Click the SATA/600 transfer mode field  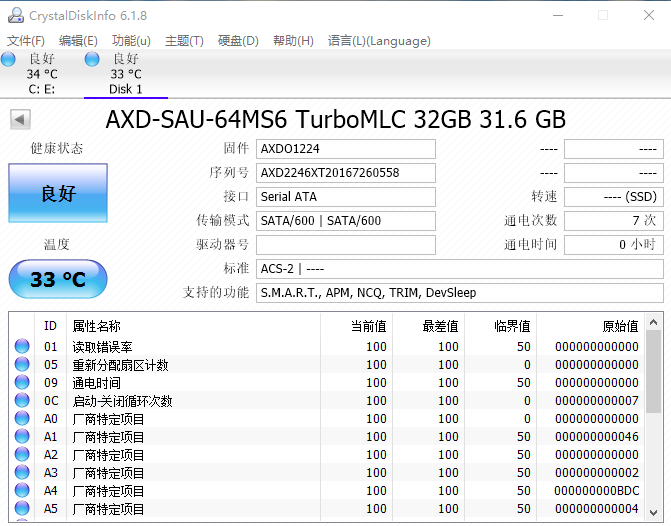(346, 221)
